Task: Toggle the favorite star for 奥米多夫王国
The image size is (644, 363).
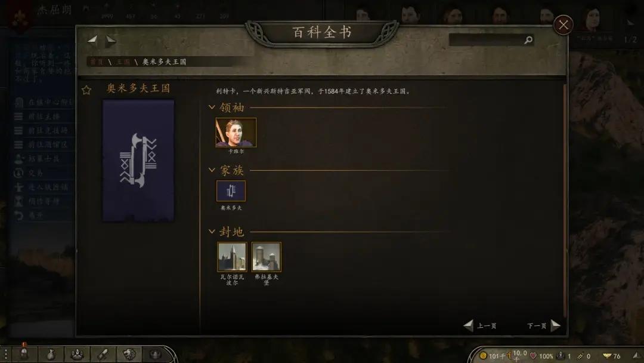Action: [x=86, y=90]
